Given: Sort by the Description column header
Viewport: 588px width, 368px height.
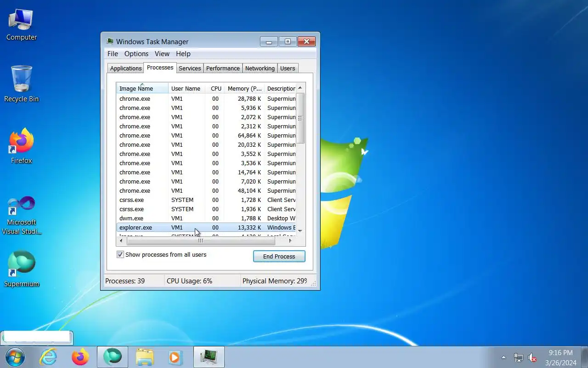Looking at the screenshot, I should click(280, 88).
